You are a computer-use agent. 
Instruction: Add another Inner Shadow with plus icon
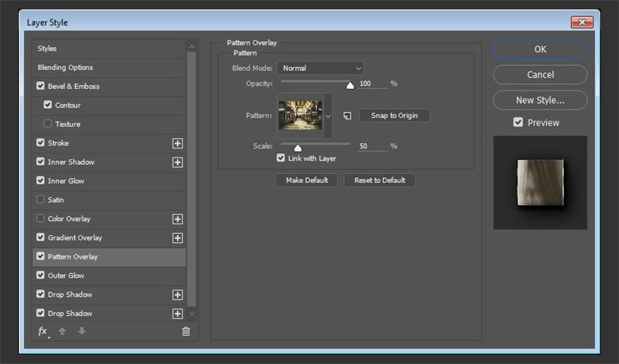178,163
